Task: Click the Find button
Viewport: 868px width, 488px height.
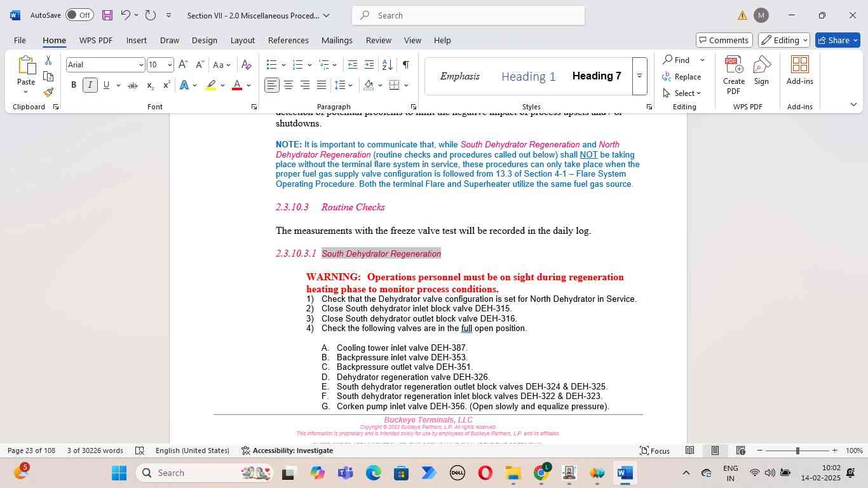Action: point(677,60)
